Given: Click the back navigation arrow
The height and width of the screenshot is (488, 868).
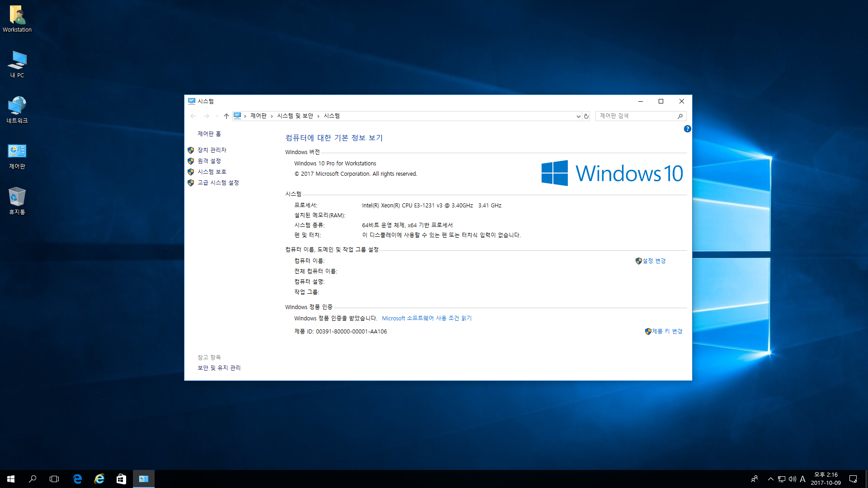Looking at the screenshot, I should pyautogui.click(x=193, y=116).
